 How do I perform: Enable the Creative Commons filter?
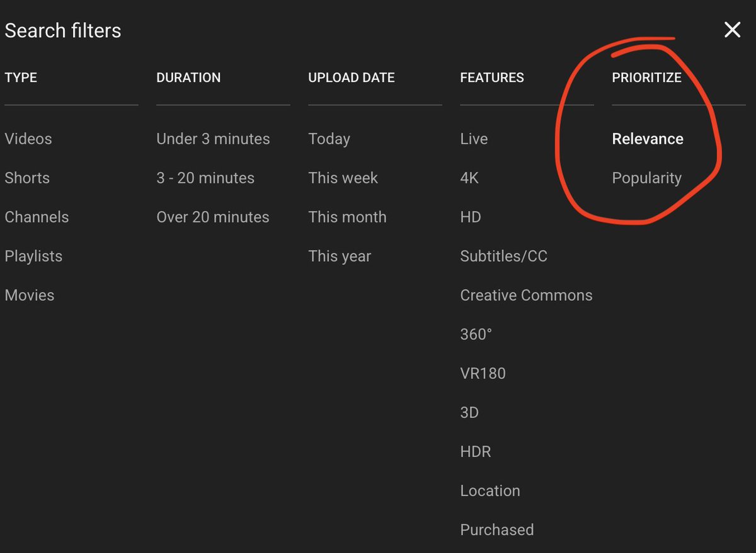(x=526, y=295)
